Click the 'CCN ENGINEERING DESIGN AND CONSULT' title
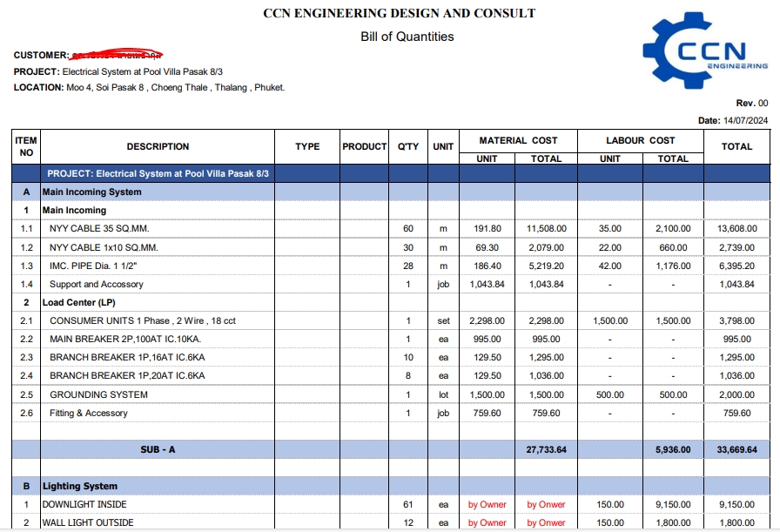 [x=399, y=13]
